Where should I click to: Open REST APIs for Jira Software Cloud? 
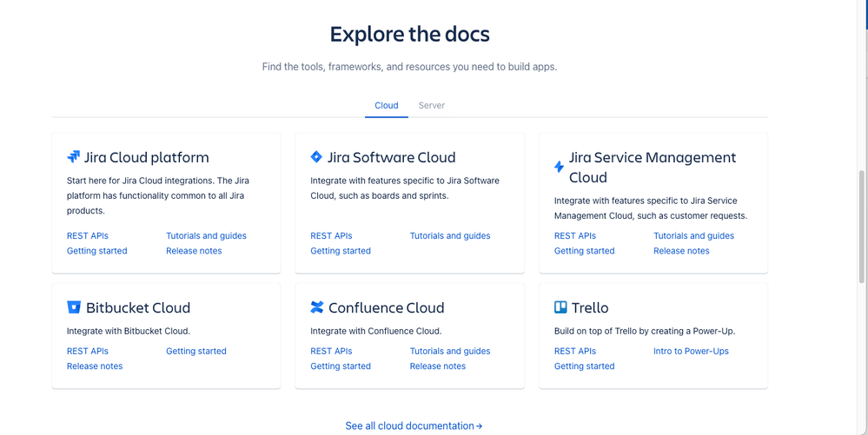[331, 236]
